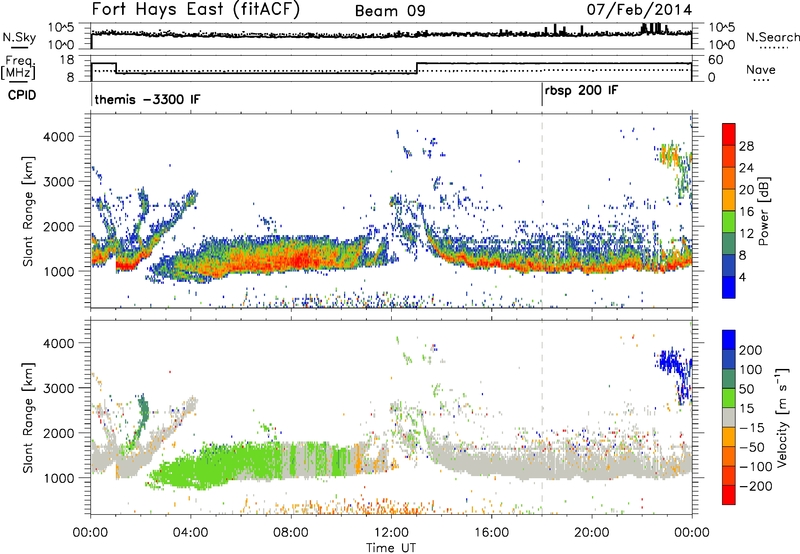
Task: Select the 'Velocity [m s⁻¹]' color bar label
Action: pyautogui.click(x=782, y=417)
